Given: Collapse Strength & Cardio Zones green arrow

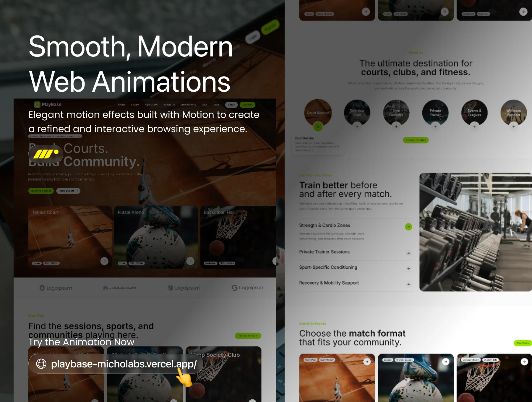Looking at the screenshot, I should 408,227.
